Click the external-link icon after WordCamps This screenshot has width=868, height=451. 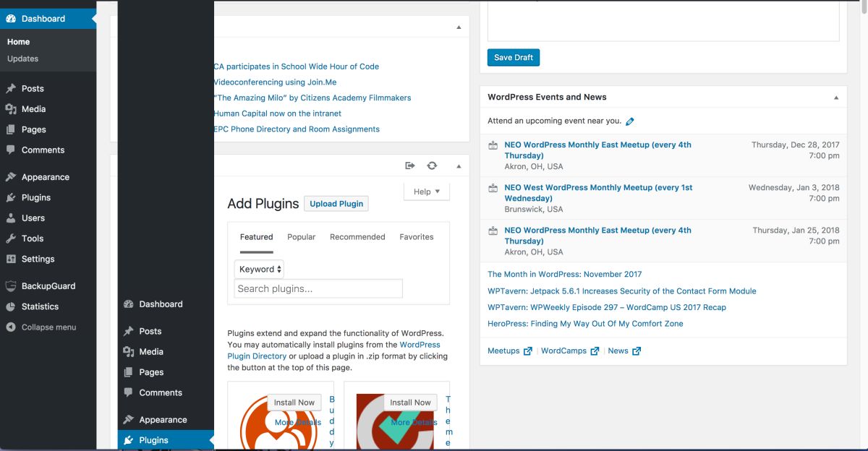pyautogui.click(x=595, y=351)
